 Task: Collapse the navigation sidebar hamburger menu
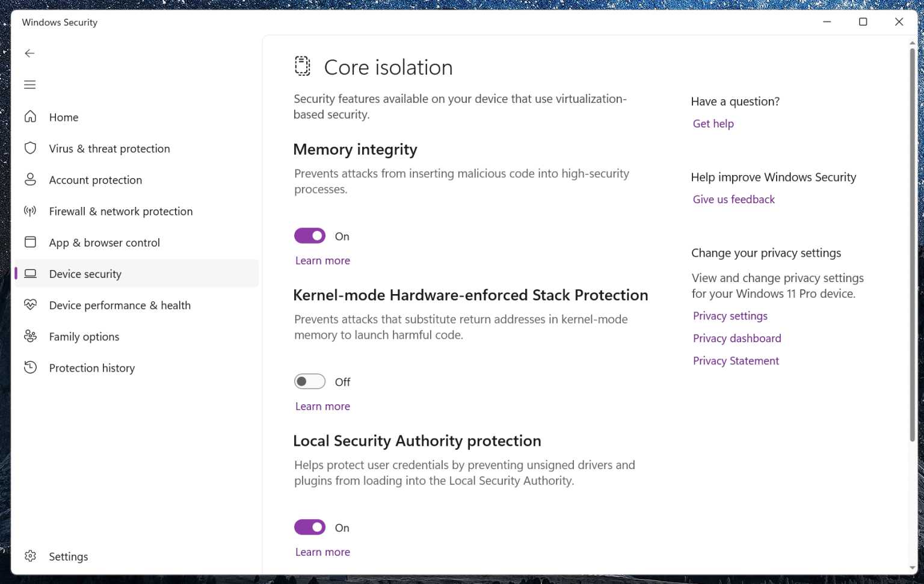[29, 84]
